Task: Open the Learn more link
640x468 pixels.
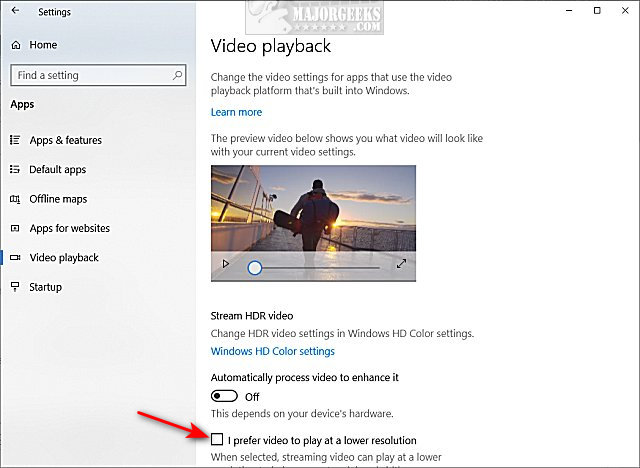Action: [x=236, y=112]
